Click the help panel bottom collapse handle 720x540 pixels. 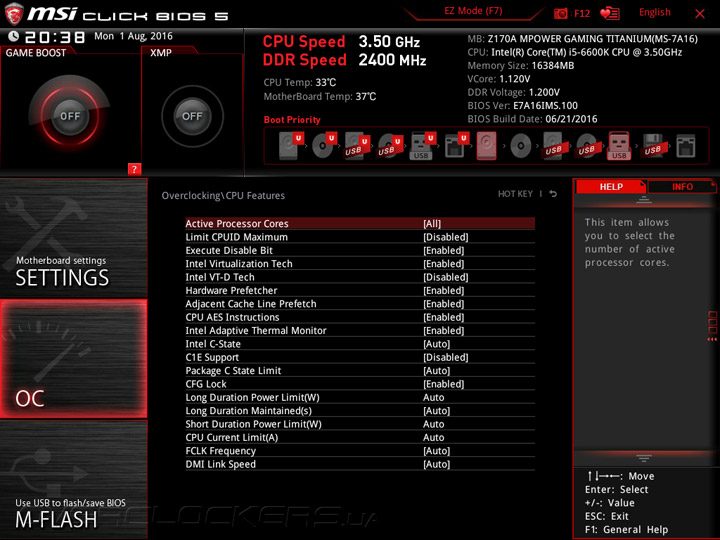[x=644, y=458]
